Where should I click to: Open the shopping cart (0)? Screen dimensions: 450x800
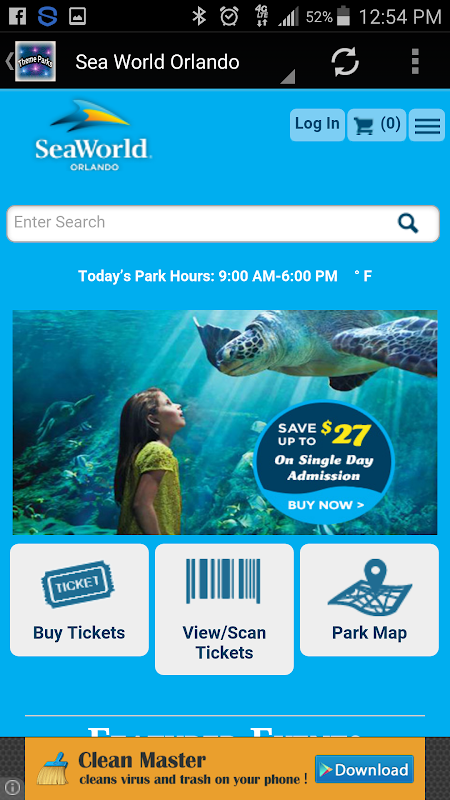coord(377,125)
